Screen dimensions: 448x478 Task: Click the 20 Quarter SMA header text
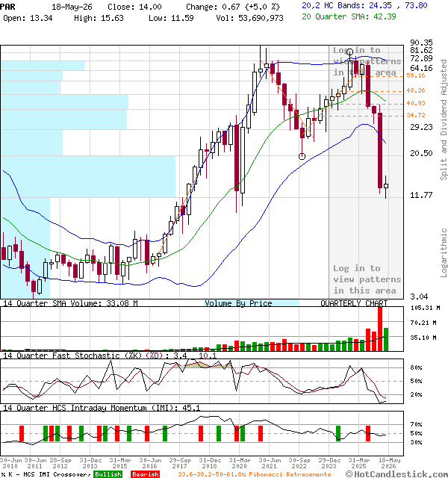pyautogui.click(x=349, y=16)
